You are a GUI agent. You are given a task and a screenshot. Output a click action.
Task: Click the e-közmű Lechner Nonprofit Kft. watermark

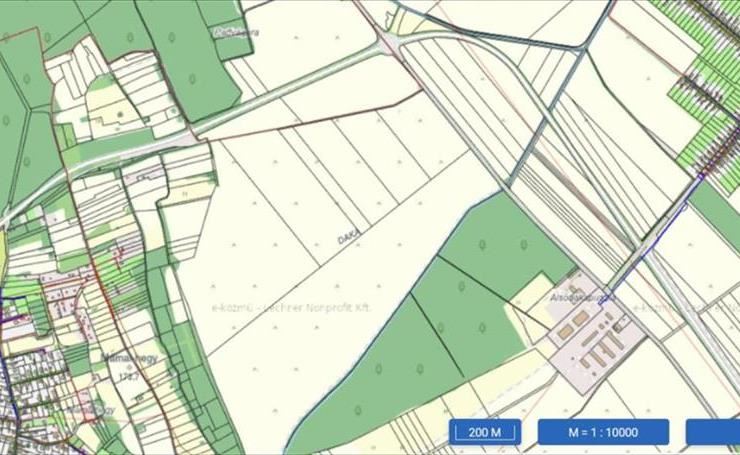pyautogui.click(x=291, y=308)
